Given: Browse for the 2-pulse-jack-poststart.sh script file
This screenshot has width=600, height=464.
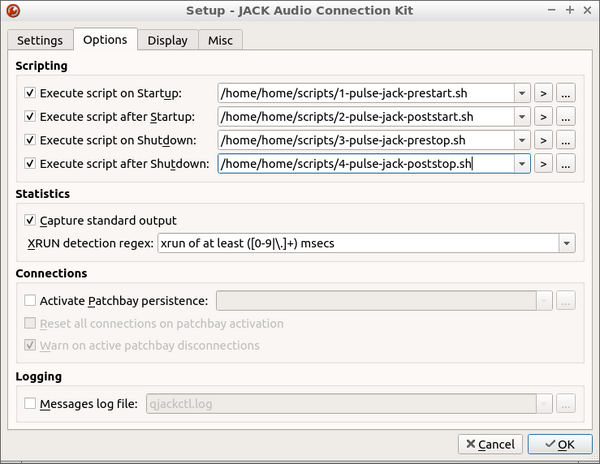Looking at the screenshot, I should click(x=566, y=116).
